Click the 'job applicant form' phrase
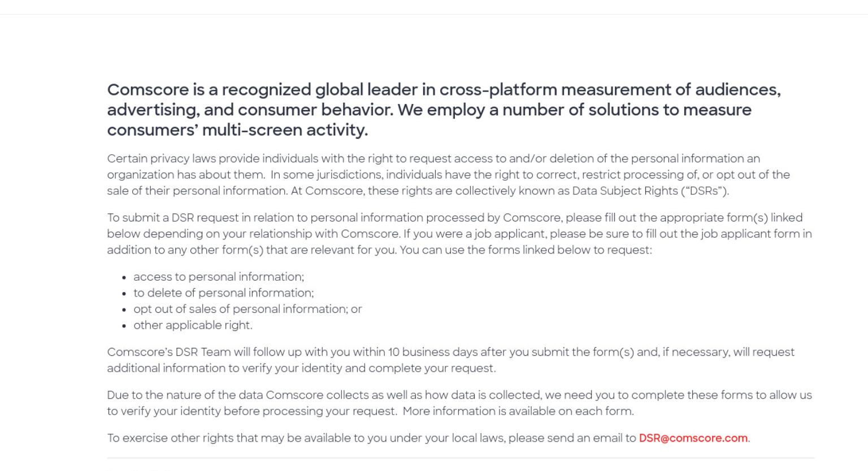 pyautogui.click(x=750, y=234)
